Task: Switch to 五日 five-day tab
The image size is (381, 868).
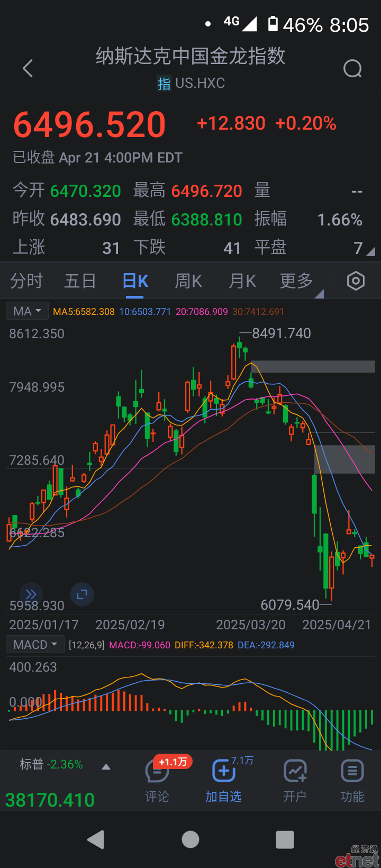Action: point(80,281)
